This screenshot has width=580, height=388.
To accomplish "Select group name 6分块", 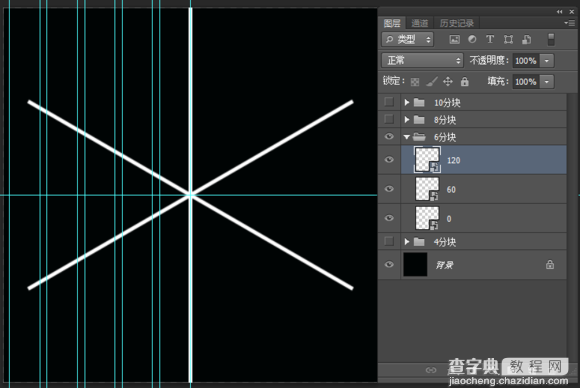I will 445,138.
